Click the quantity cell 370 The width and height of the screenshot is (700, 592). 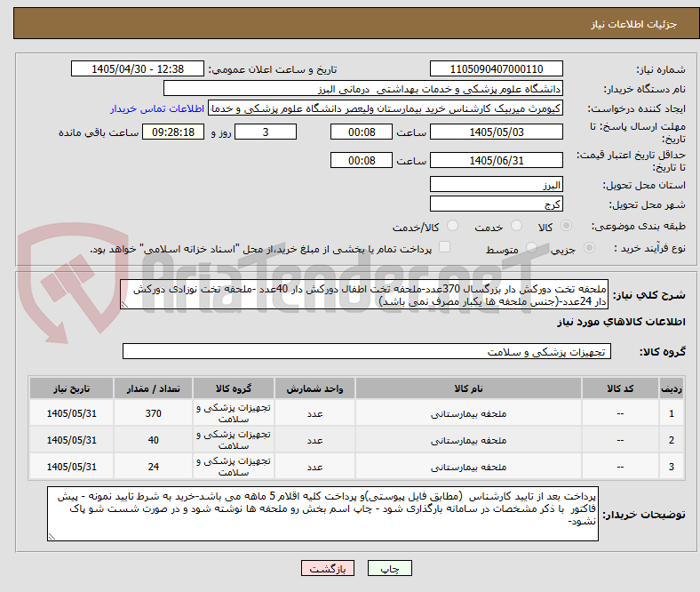coord(153,413)
